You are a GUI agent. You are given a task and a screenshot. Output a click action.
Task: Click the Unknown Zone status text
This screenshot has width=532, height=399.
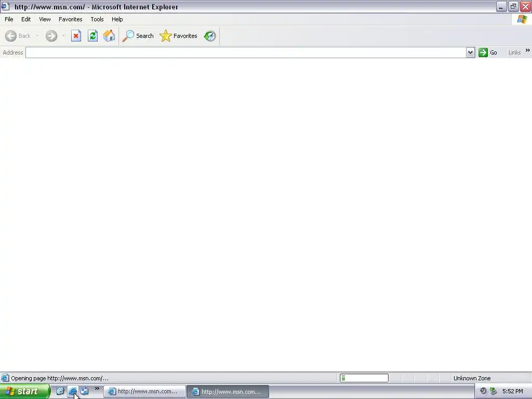pyautogui.click(x=472, y=378)
